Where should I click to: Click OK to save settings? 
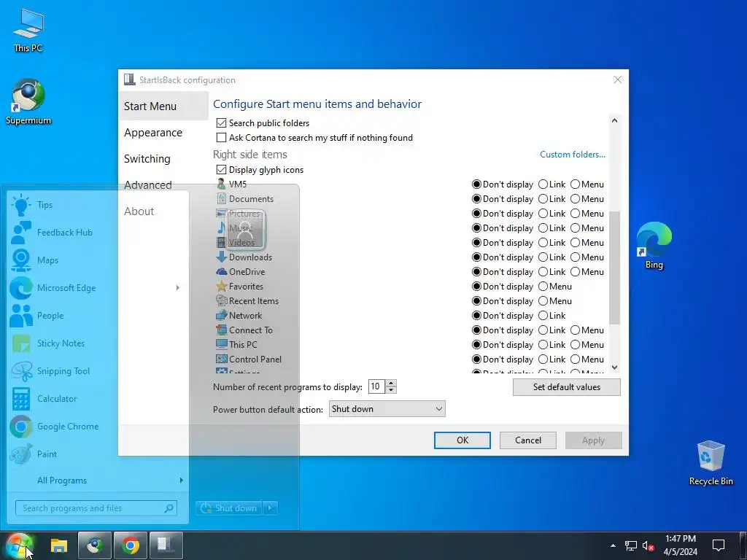click(462, 440)
